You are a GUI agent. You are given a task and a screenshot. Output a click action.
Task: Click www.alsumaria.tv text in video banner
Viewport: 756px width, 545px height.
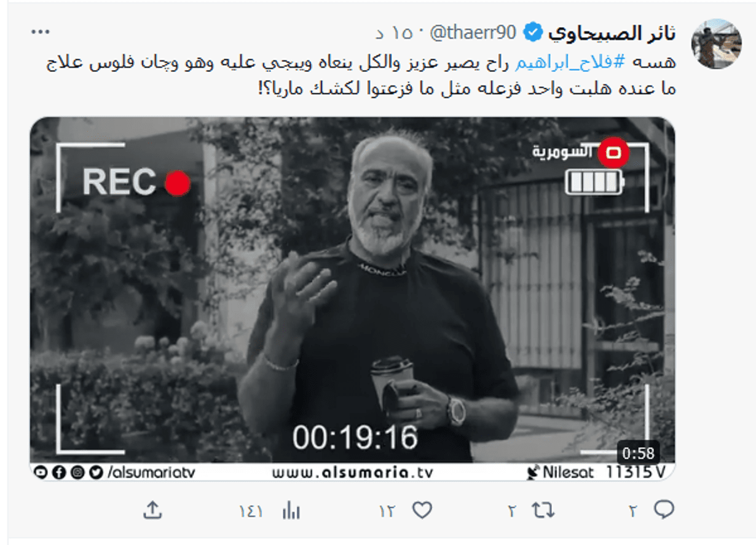[353, 472]
